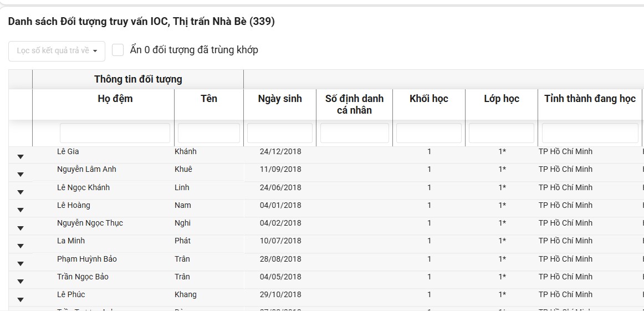
Task: Select the 'Khối học' filter box
Action: pyautogui.click(x=429, y=133)
